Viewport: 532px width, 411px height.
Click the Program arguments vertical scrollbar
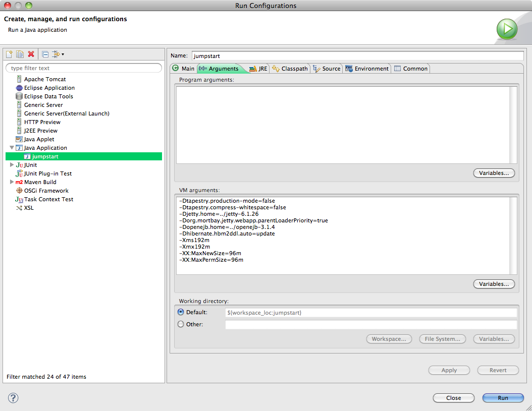(x=513, y=125)
